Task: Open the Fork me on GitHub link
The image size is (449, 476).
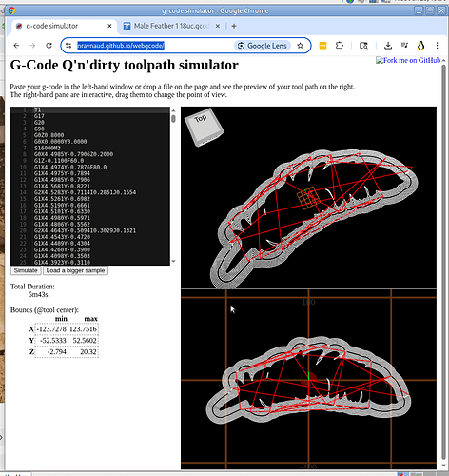Action: tap(408, 60)
